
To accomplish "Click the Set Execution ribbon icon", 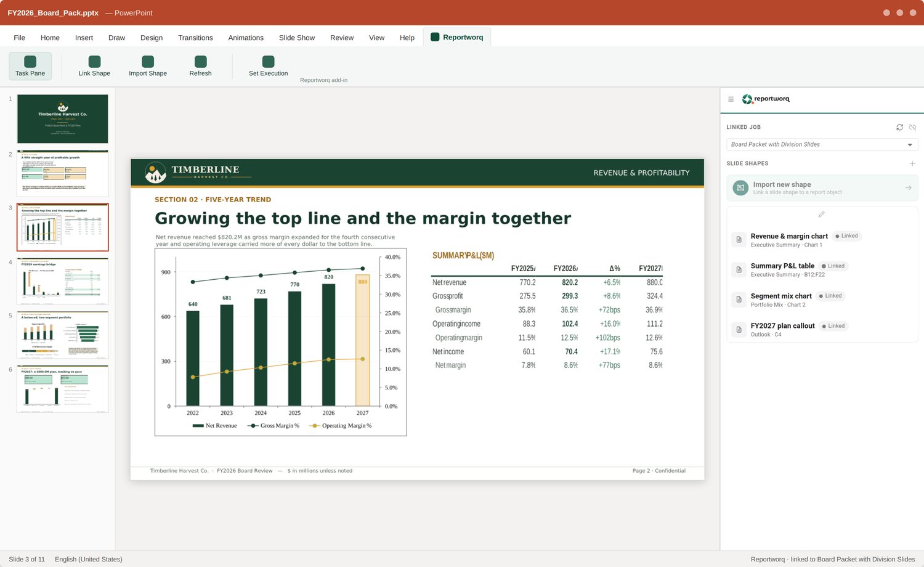I will coord(268,62).
